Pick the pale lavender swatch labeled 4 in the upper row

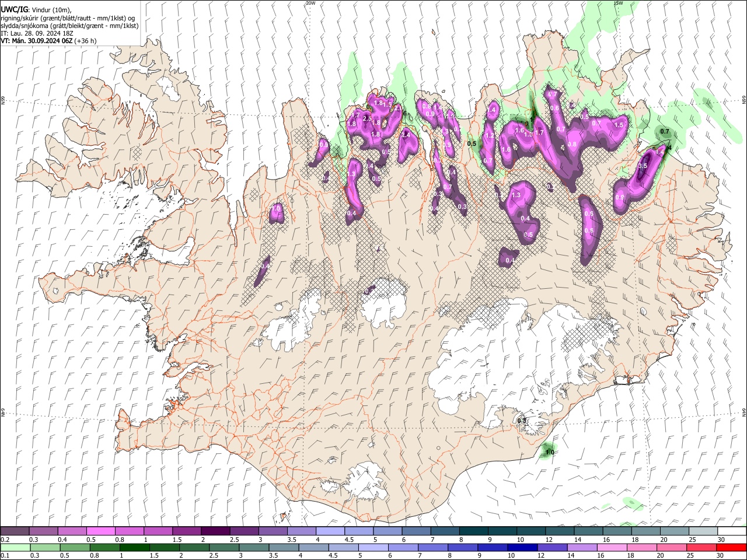coord(330,531)
